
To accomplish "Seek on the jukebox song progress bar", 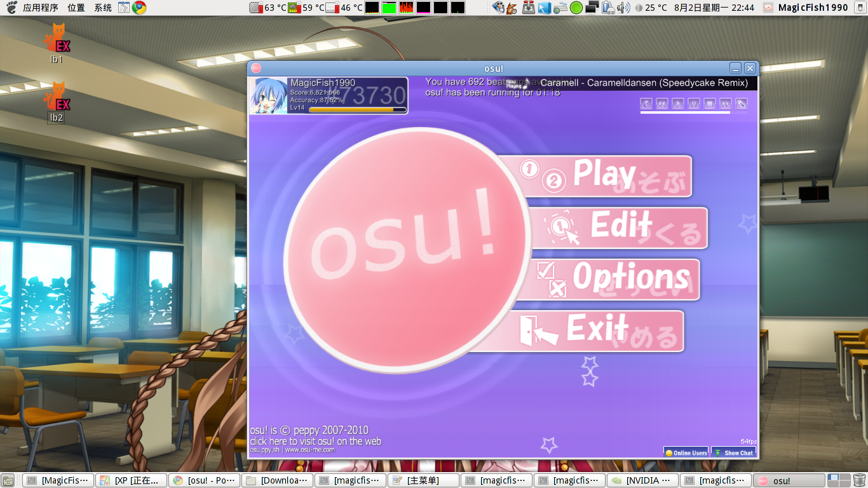I will [x=694, y=113].
